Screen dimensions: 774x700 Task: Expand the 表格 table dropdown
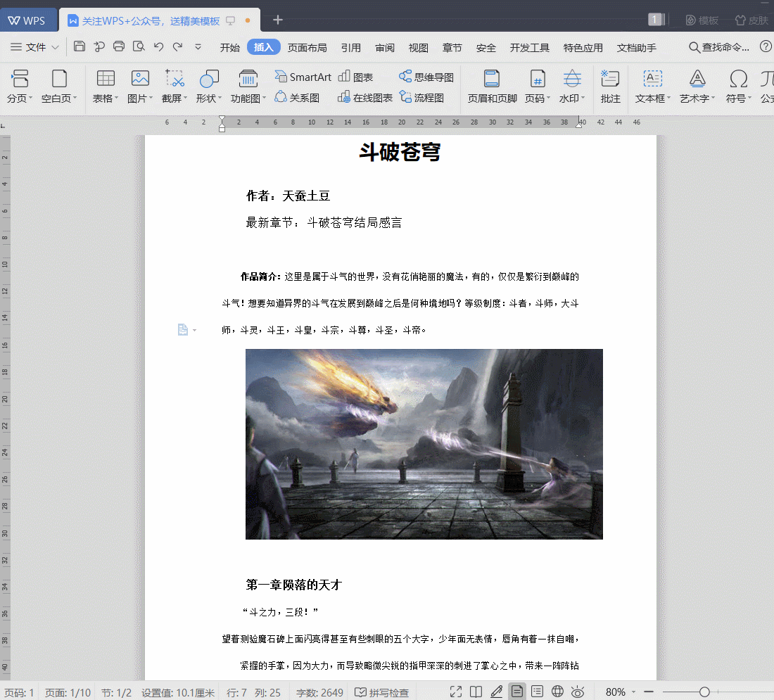(106, 98)
